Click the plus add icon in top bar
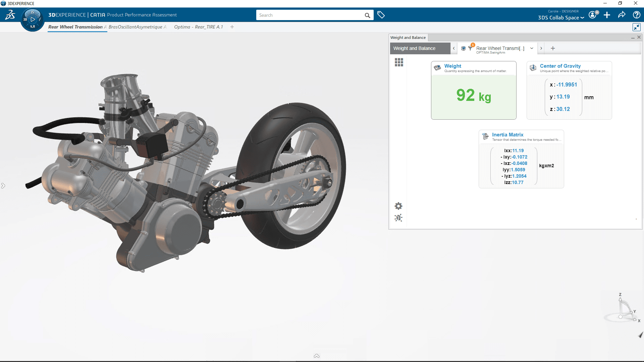Image resolution: width=644 pixels, height=362 pixels. click(x=607, y=15)
